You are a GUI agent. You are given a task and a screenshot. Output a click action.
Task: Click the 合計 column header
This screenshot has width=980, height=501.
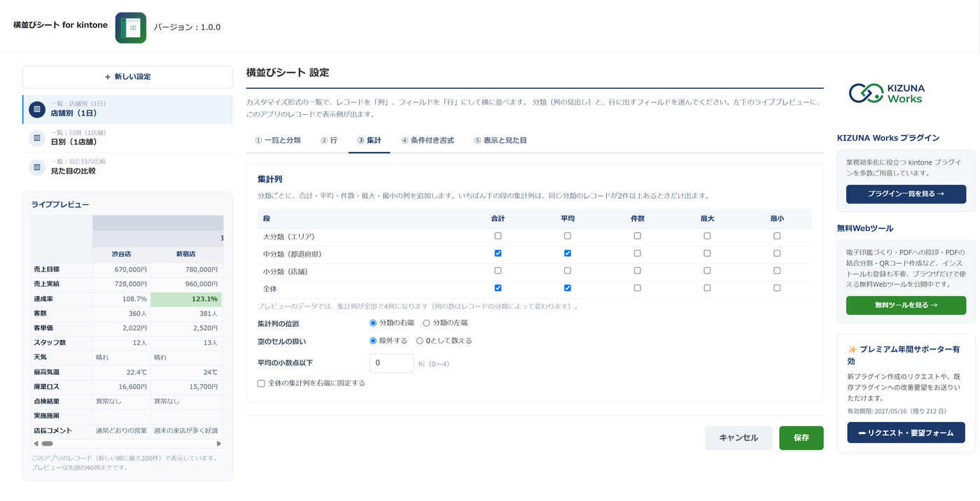coord(498,219)
